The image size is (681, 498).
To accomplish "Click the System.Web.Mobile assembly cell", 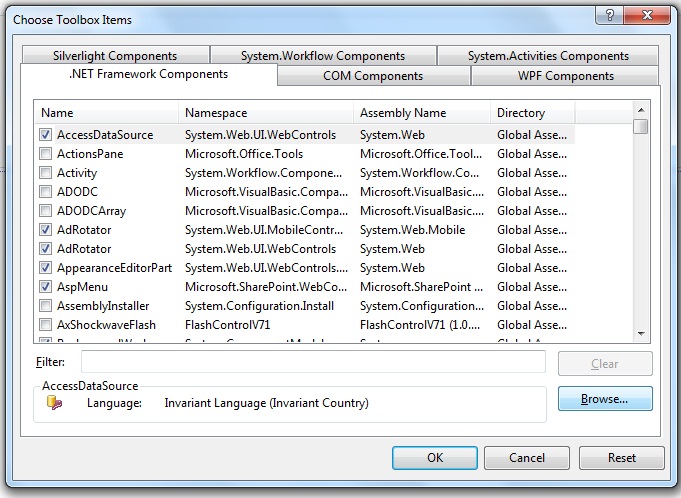I will [413, 230].
